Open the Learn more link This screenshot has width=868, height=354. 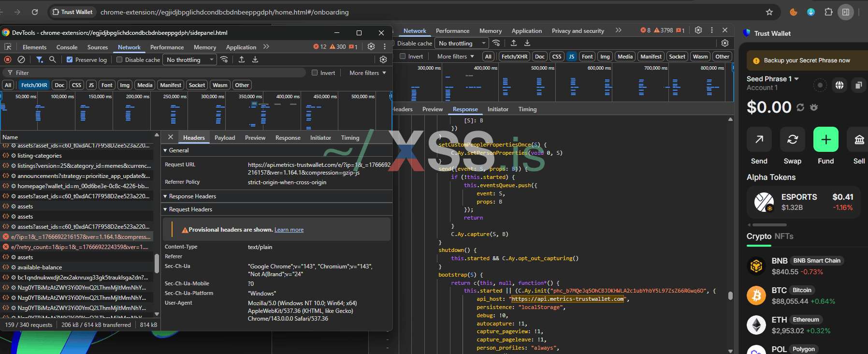pos(289,230)
